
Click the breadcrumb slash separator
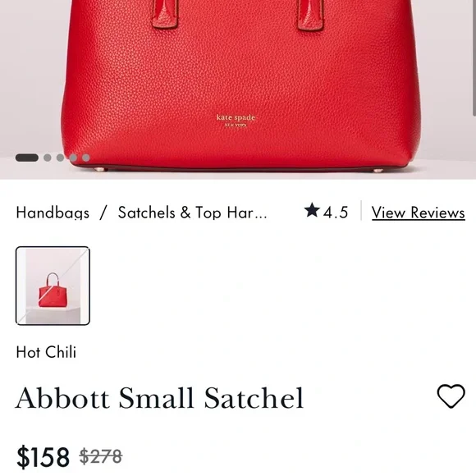tap(103, 213)
